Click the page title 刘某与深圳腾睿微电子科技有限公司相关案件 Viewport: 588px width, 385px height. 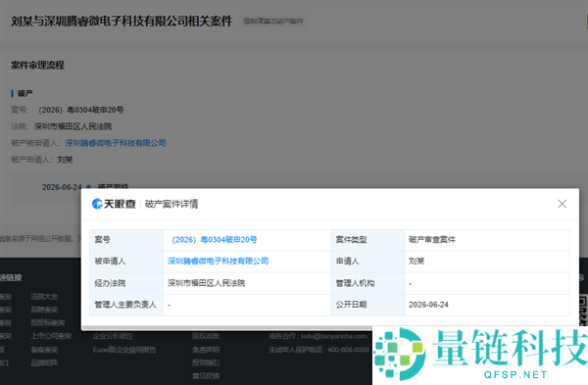[x=122, y=21]
